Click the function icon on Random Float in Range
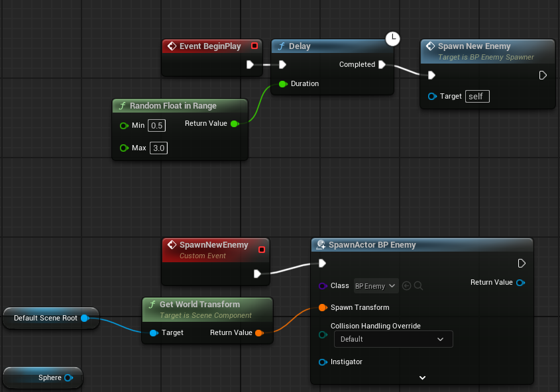Screen dimensions: 560x392 tap(123, 105)
